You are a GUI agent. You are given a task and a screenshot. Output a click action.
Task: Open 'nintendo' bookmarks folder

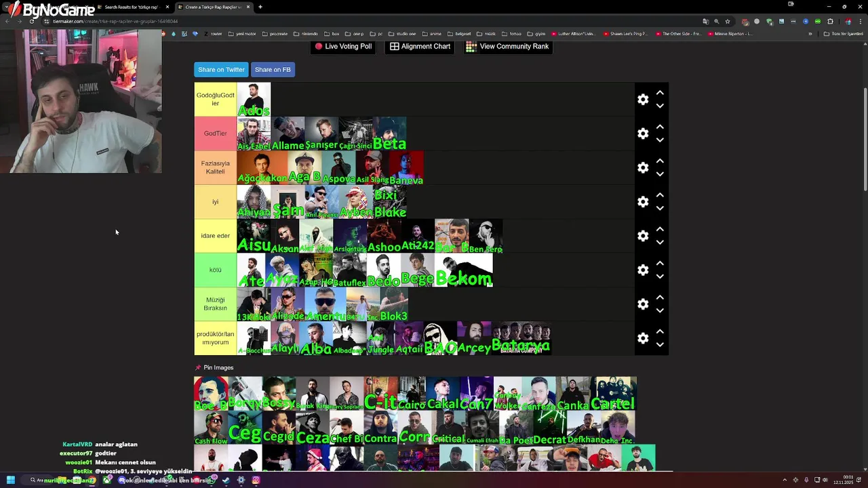point(306,33)
